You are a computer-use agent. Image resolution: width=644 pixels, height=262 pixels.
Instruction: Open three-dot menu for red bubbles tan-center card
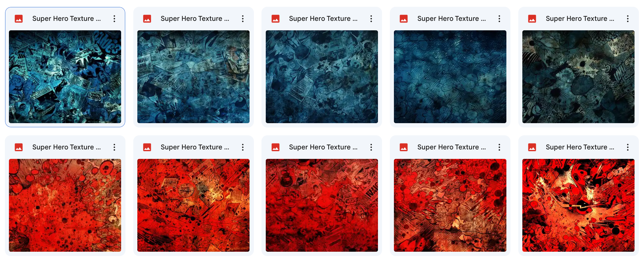point(499,147)
